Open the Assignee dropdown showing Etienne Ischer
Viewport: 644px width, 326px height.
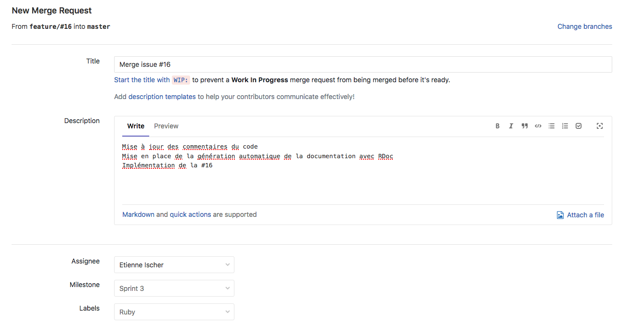tap(174, 265)
